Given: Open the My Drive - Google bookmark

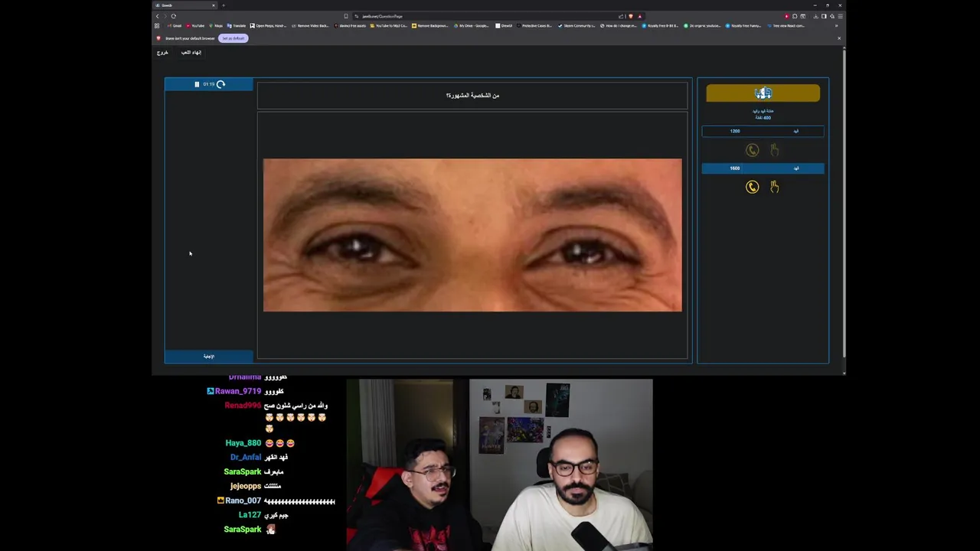Looking at the screenshot, I should click(471, 26).
